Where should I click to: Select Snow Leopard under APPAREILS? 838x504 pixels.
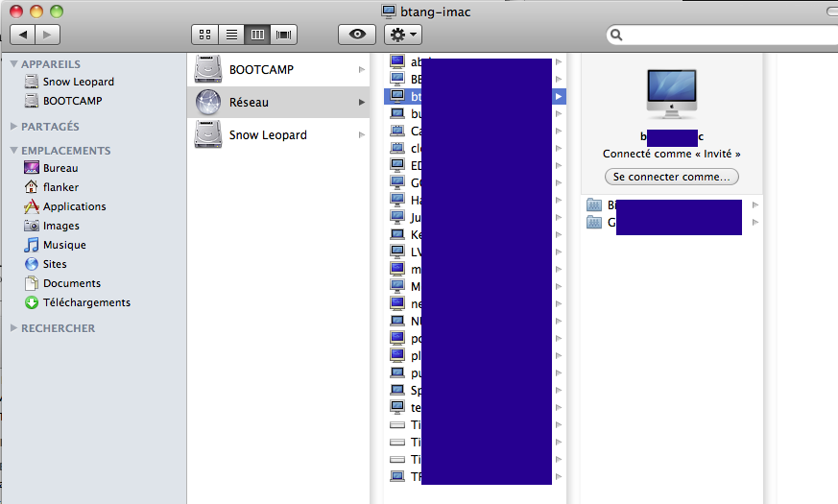pos(78,82)
